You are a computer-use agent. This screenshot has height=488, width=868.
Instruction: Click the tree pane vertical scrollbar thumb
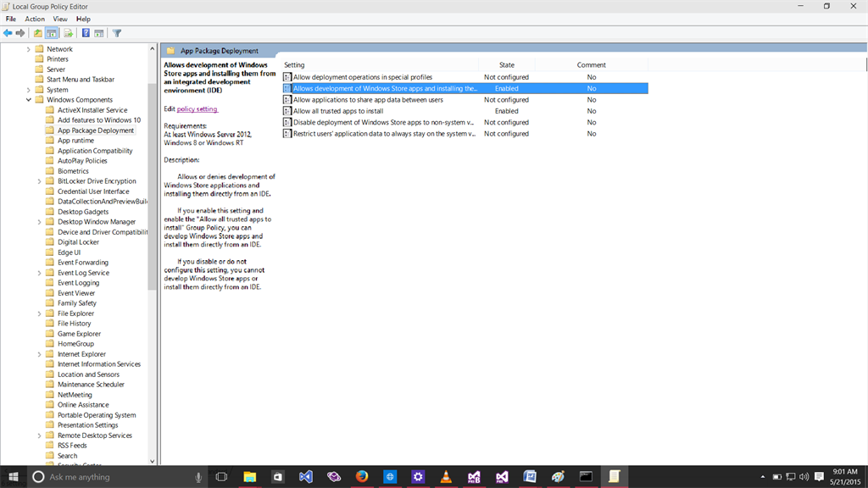click(153, 186)
